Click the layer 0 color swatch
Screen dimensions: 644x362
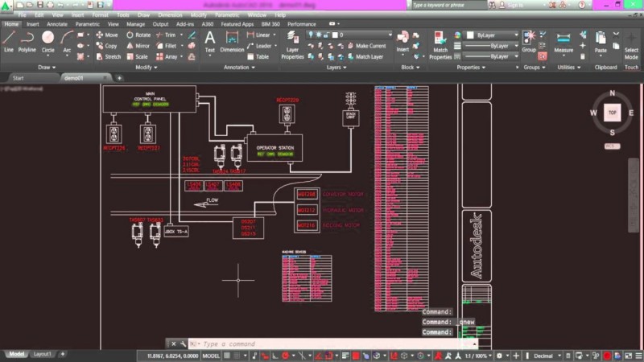[335, 35]
